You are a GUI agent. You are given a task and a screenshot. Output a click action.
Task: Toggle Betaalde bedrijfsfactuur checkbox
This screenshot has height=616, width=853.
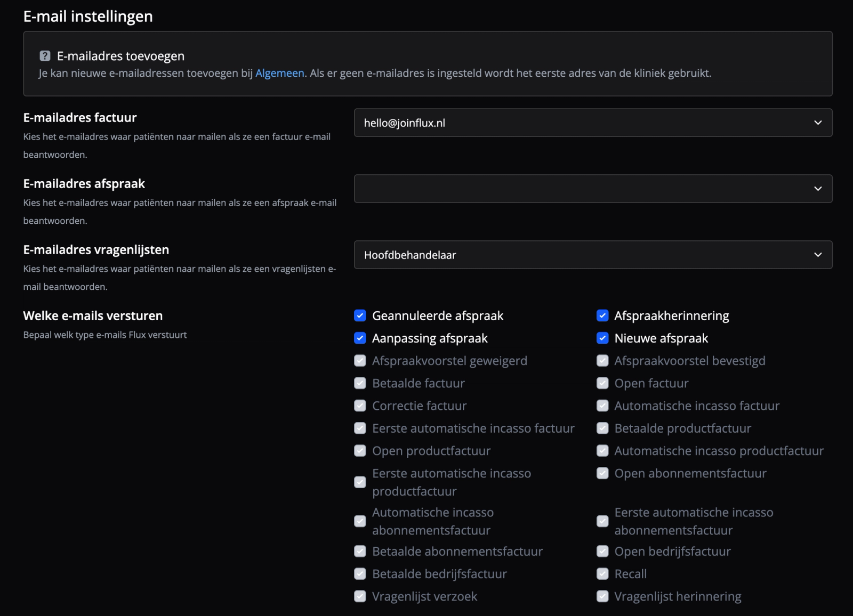point(360,574)
